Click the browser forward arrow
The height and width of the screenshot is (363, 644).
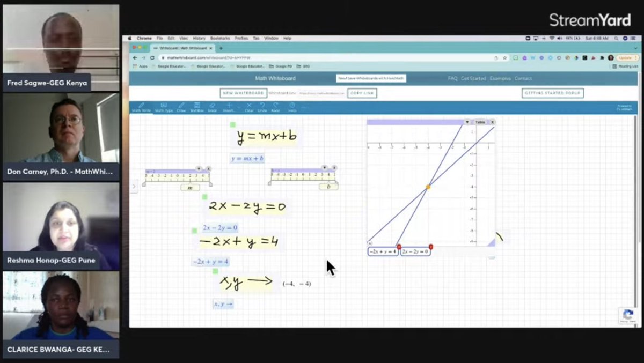(x=143, y=57)
